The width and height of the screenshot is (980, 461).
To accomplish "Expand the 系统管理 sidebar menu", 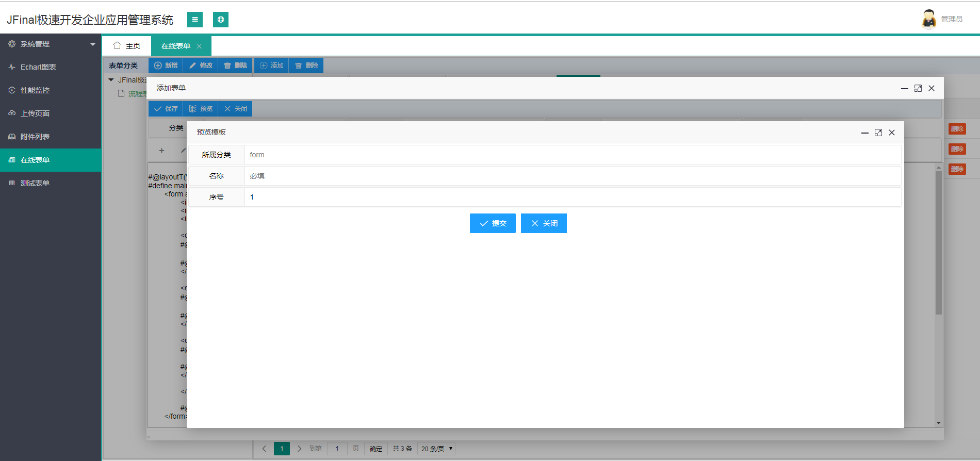I will coord(51,44).
